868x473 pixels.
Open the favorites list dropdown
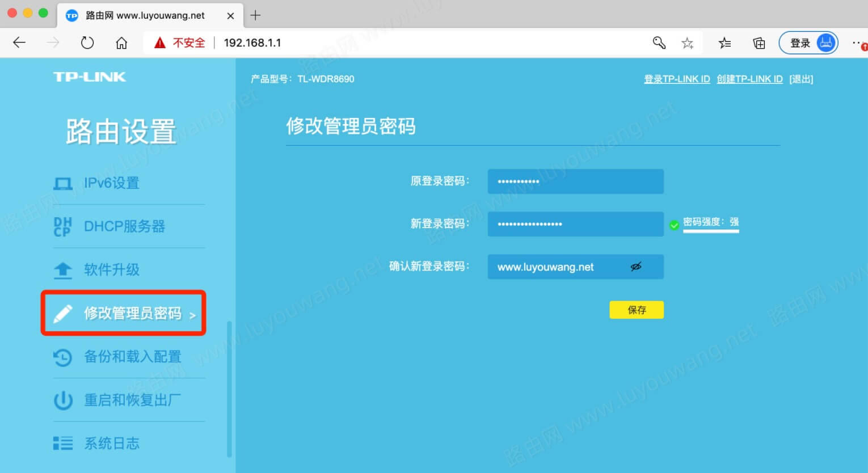point(724,42)
